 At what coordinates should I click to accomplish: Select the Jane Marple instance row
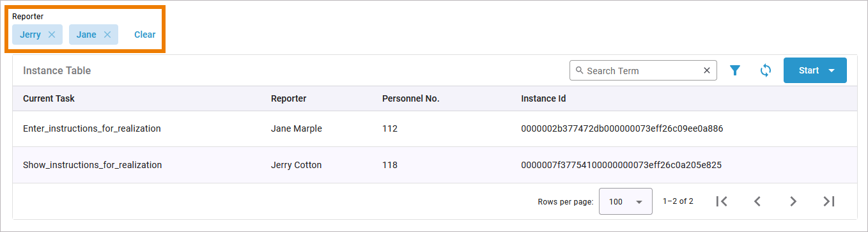[x=435, y=128]
